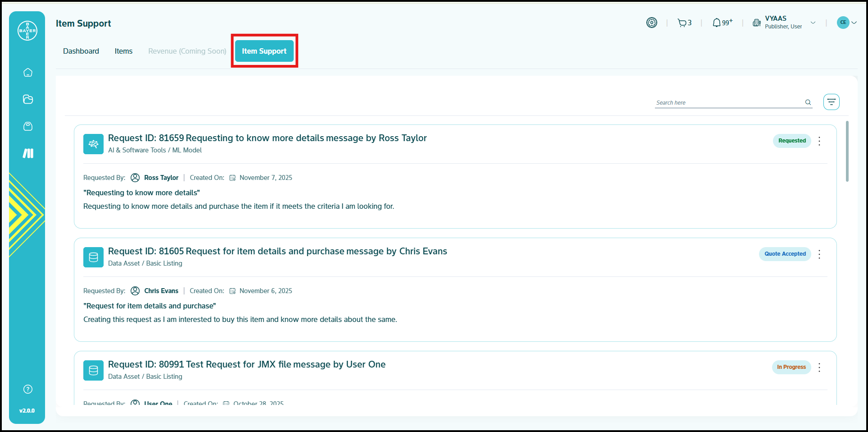Open the folders icon in sidebar
Image resolution: width=868 pixels, height=432 pixels.
[28, 99]
